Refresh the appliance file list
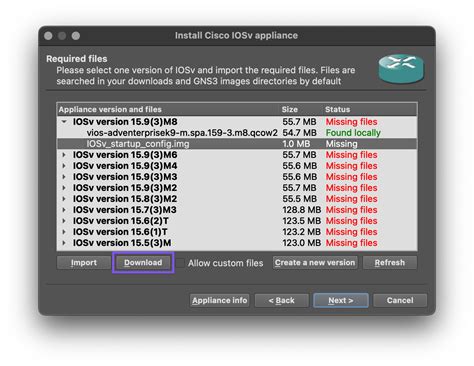This screenshot has height=366, width=474. pos(390,263)
